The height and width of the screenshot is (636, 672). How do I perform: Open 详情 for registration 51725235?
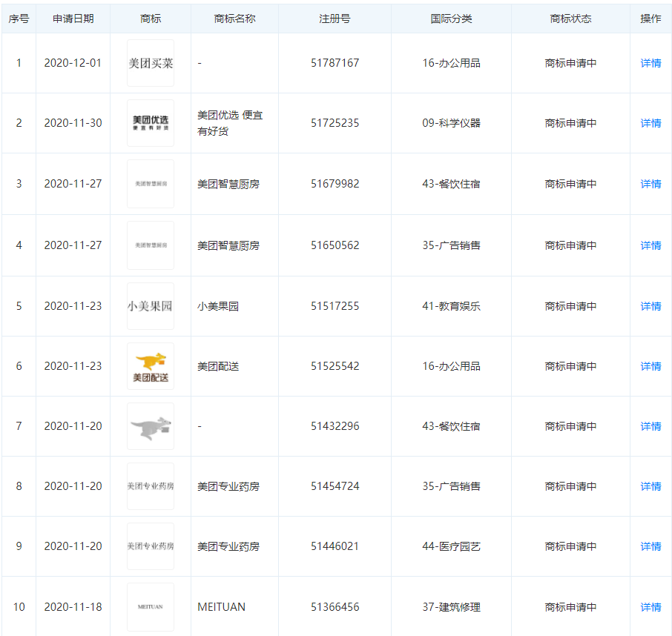pos(650,123)
